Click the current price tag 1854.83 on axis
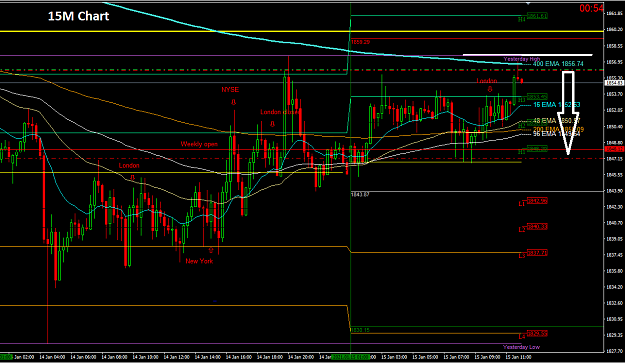 pos(614,83)
